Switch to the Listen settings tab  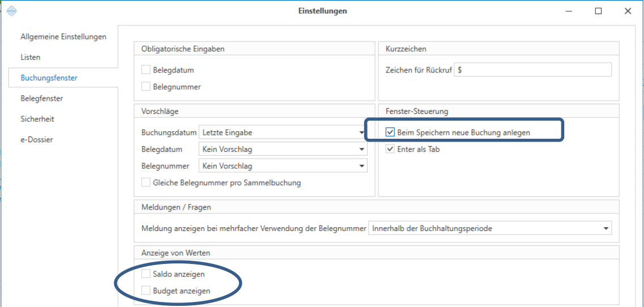click(x=31, y=57)
